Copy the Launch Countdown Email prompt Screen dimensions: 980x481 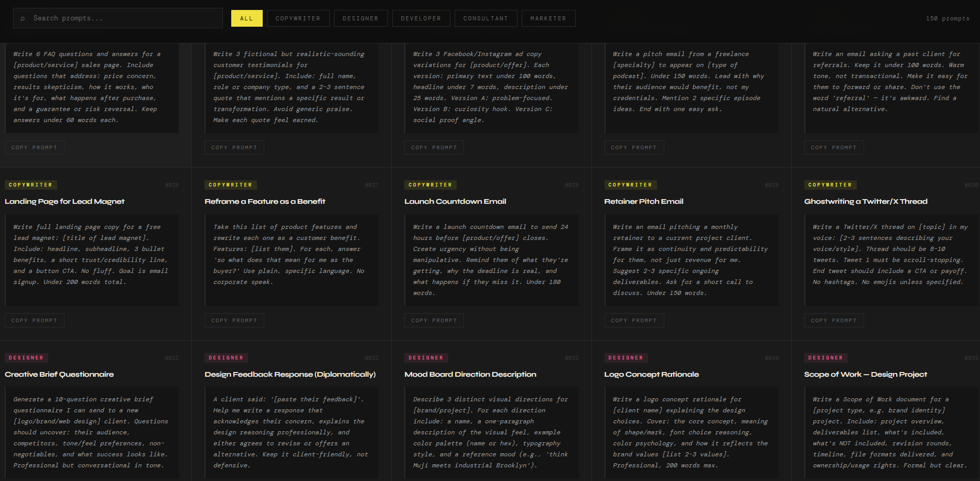pyautogui.click(x=434, y=321)
